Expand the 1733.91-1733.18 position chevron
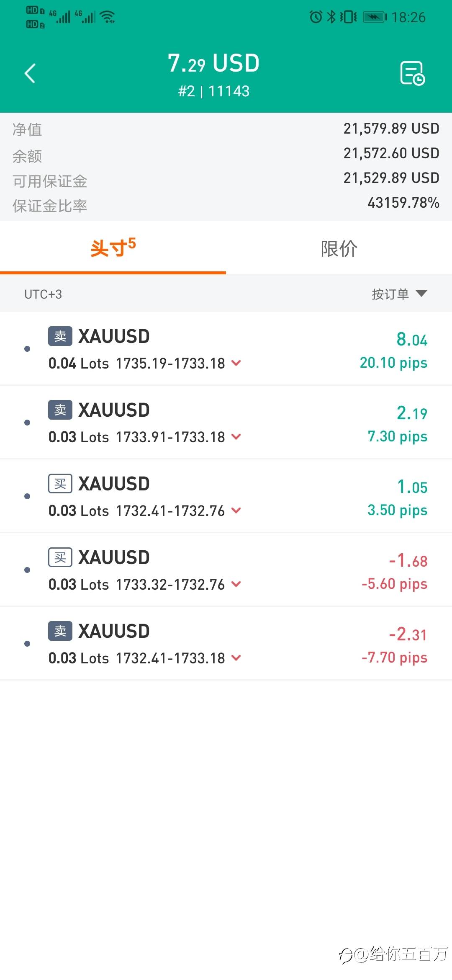Viewport: 452px width, 980px height. (x=236, y=437)
